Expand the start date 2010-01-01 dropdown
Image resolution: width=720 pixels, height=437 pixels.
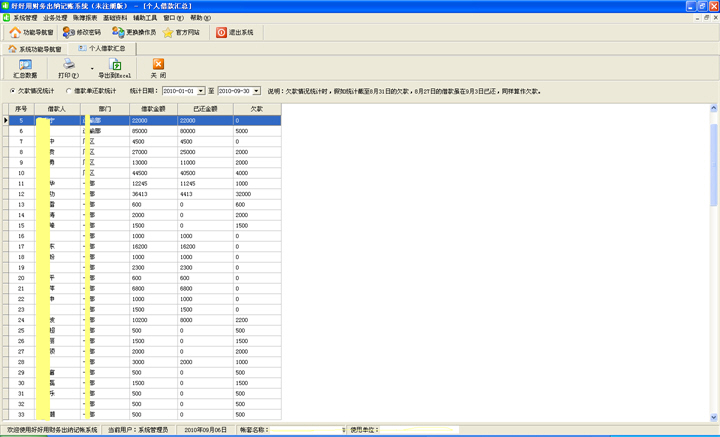pos(200,90)
